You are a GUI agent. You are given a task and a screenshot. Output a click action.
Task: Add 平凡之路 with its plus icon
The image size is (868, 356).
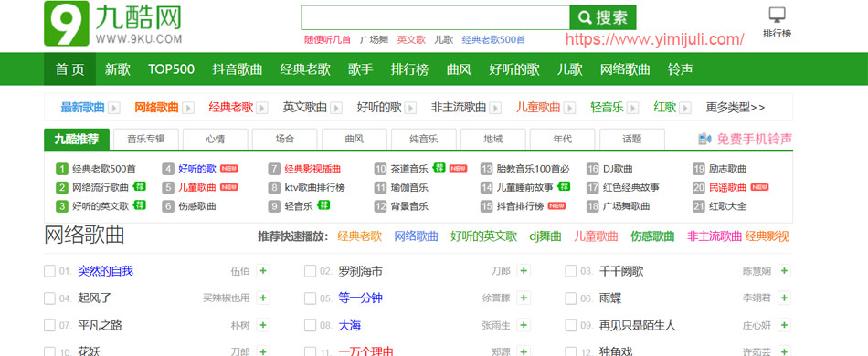click(x=263, y=325)
